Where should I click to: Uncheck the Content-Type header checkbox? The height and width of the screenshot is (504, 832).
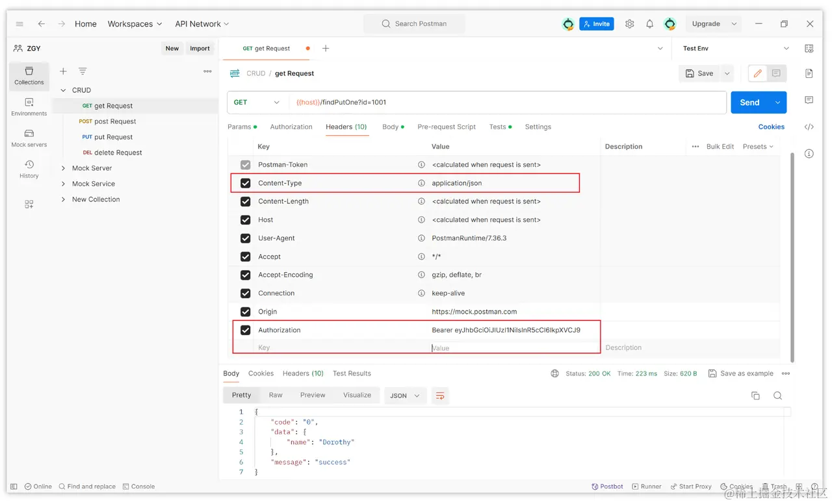coord(245,183)
